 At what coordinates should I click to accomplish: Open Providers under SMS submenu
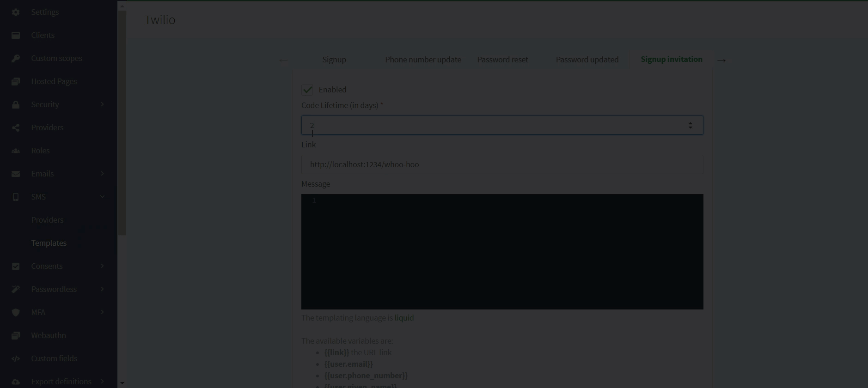pyautogui.click(x=47, y=220)
